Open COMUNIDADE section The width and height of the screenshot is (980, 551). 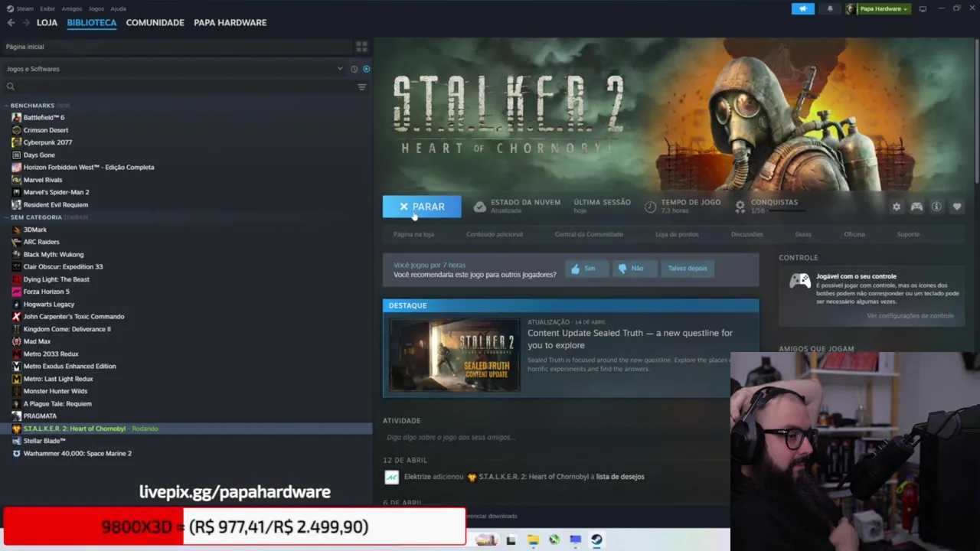coord(155,23)
